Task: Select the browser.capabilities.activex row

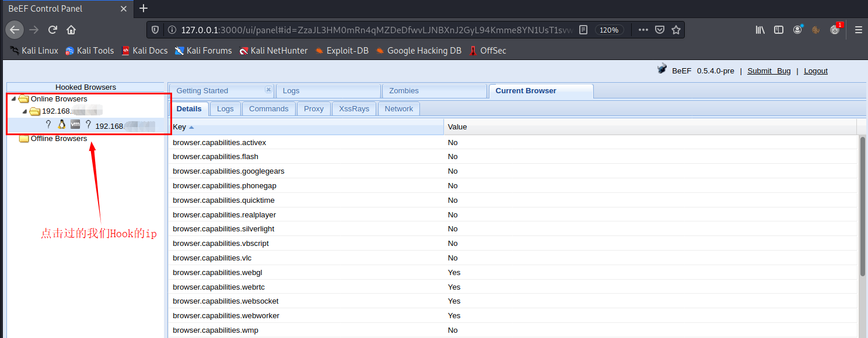Action: (x=513, y=142)
